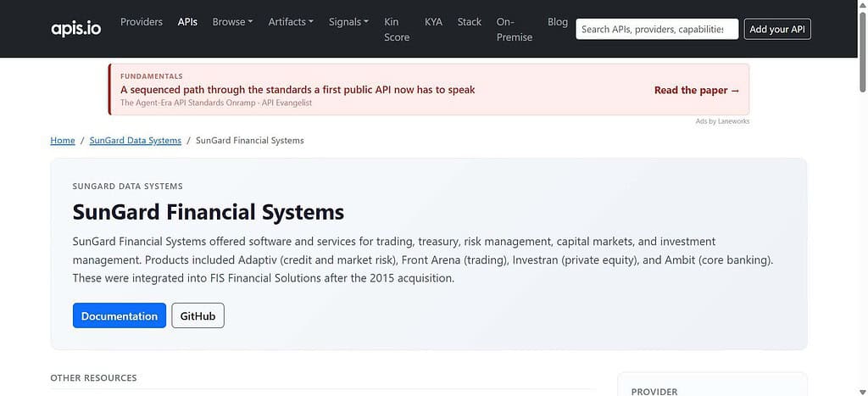Viewport: 868px width, 396px height.
Task: Go to the Providers nav item
Action: (142, 21)
